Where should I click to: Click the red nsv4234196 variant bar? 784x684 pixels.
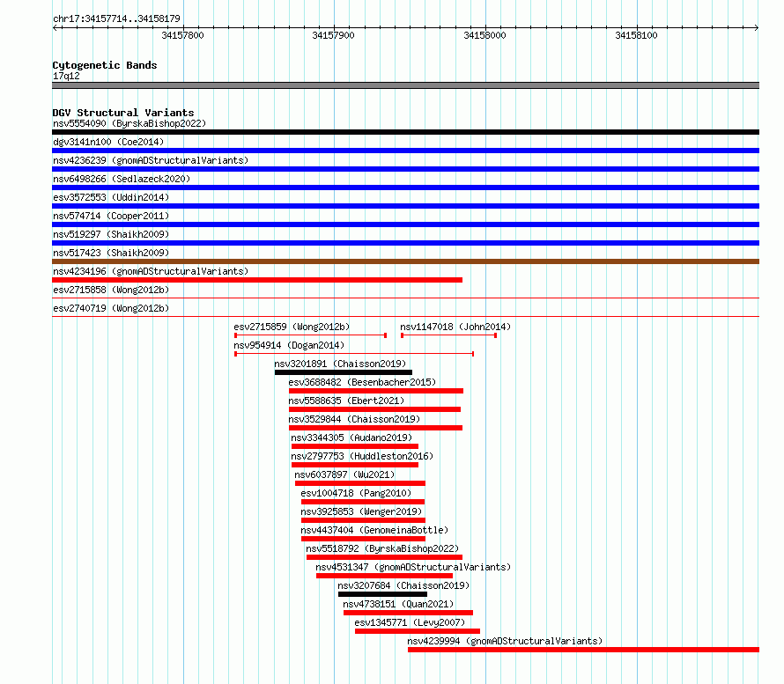click(257, 280)
